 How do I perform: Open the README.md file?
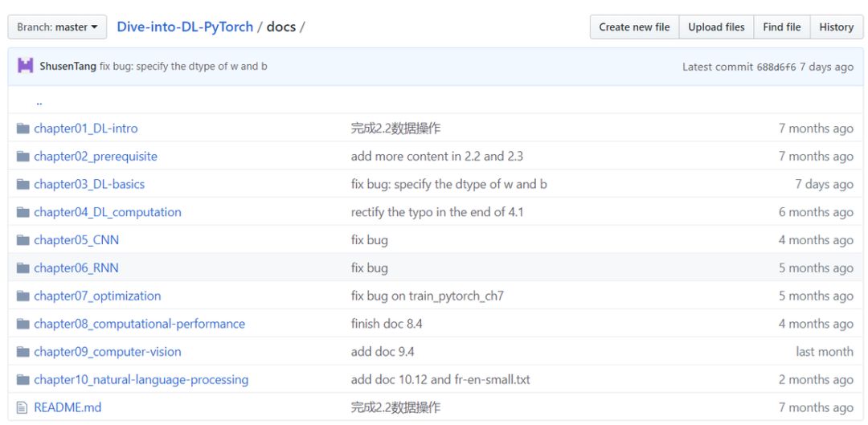(x=68, y=408)
